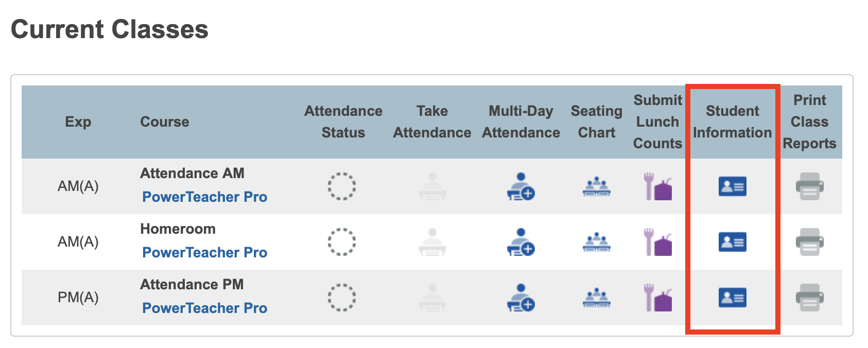Open Take Attendance for Homeroom
The image size is (868, 348).
pos(432,242)
